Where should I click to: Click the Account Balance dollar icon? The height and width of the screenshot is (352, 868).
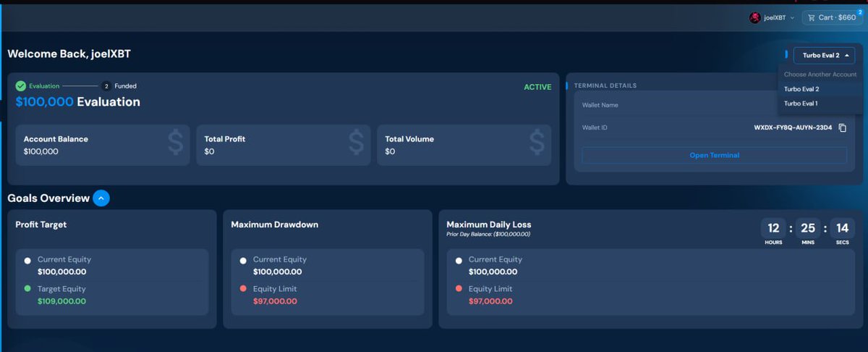176,142
